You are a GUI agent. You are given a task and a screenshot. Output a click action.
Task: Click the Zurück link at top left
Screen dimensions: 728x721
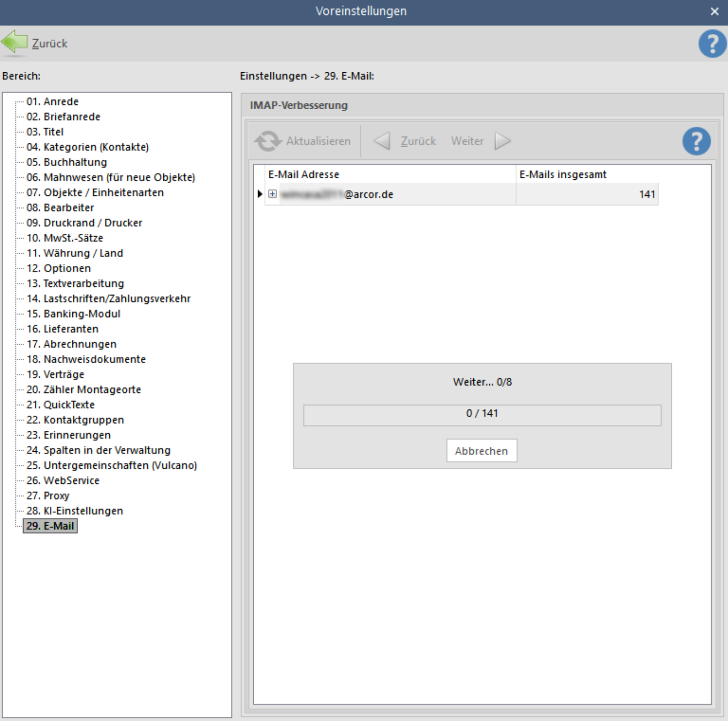50,43
